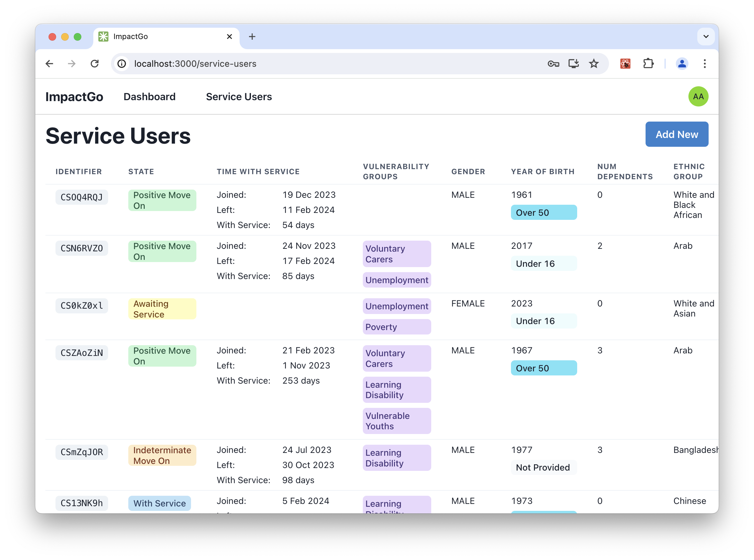Click the IDENTIFIER column header
Image resolution: width=754 pixels, height=560 pixels.
79,172
